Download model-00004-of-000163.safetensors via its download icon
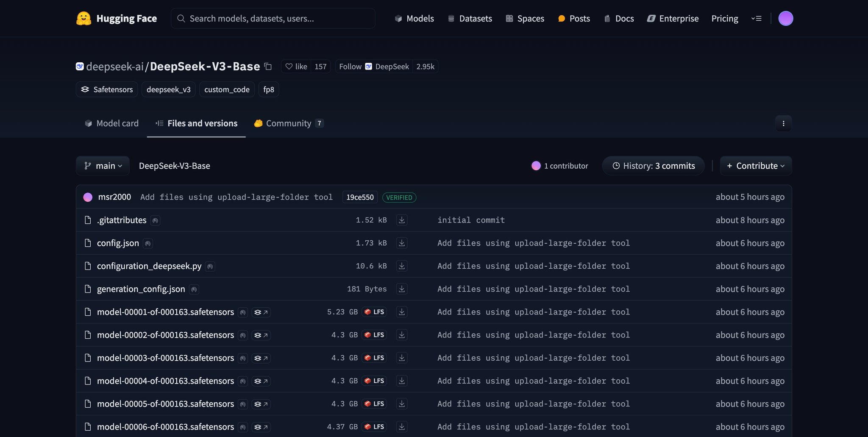 402,381
